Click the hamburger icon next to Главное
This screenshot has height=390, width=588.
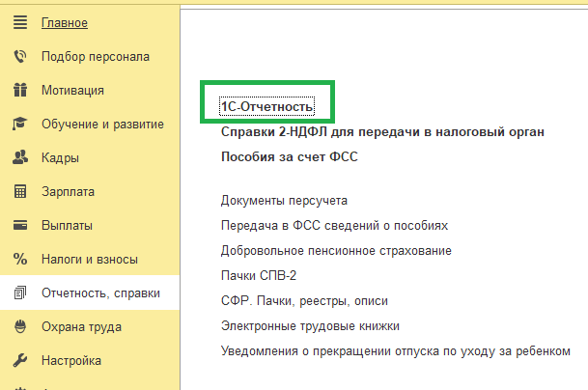click(19, 22)
